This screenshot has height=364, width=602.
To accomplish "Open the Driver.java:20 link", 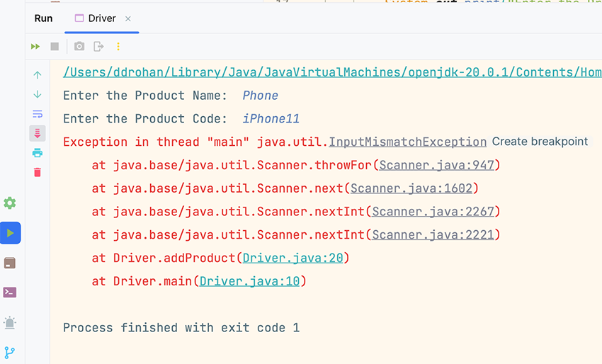I will point(293,258).
